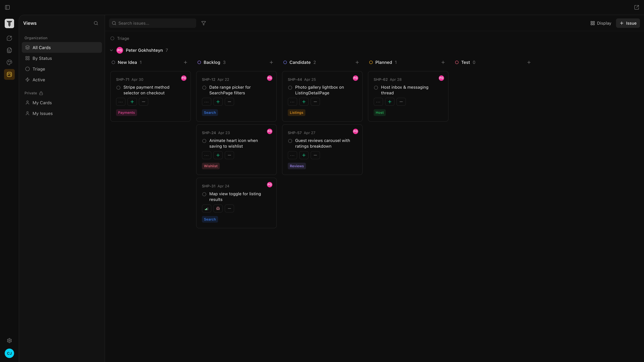This screenshot has height=362, width=644.
Task: Add card to Candidate column
Action: pyautogui.click(x=357, y=63)
